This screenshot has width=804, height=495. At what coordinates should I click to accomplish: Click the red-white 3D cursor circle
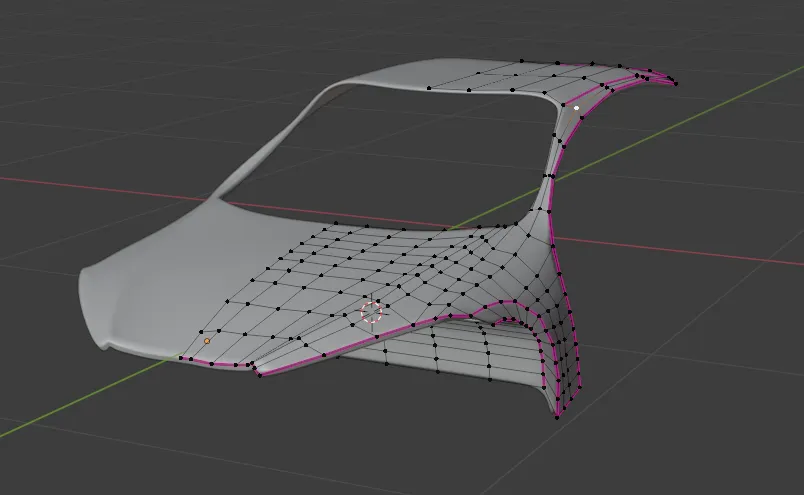click(371, 312)
